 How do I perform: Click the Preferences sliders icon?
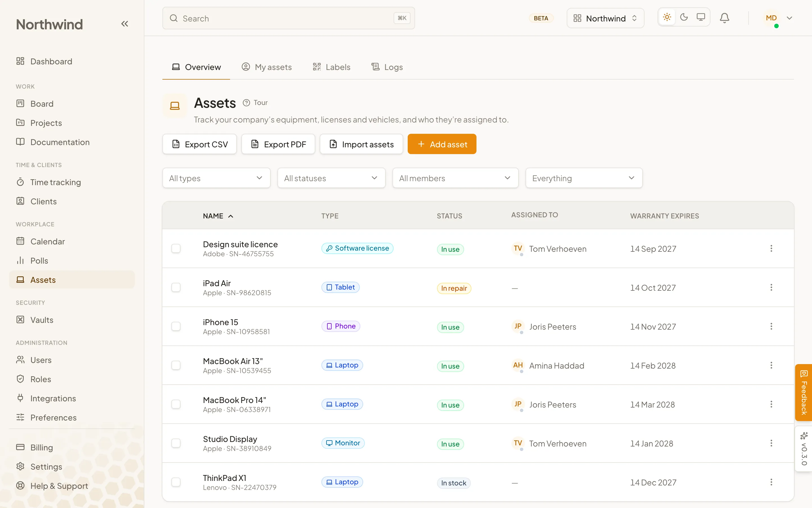pos(20,417)
